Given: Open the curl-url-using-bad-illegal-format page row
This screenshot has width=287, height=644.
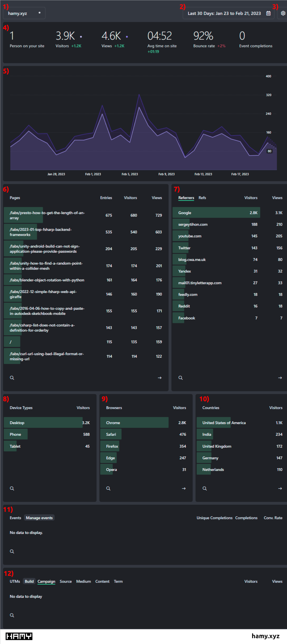Looking at the screenshot, I should click(x=86, y=356).
